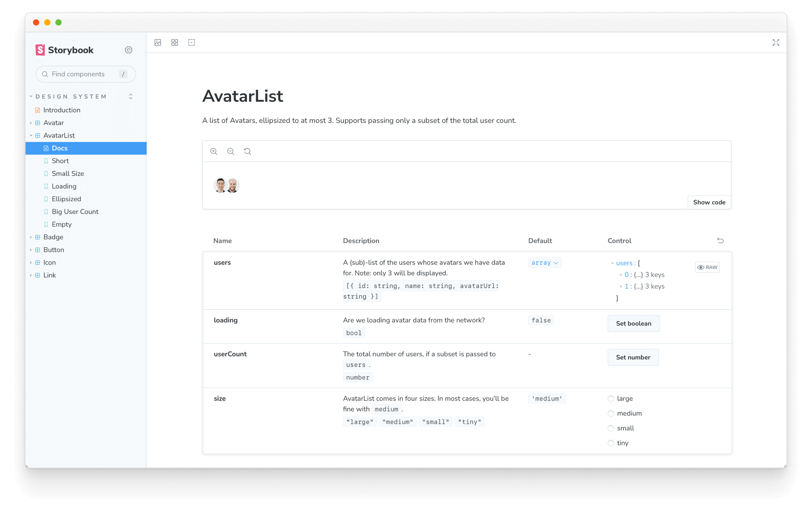Click the zoom out icon in preview
This screenshot has width=812, height=512.
click(231, 151)
